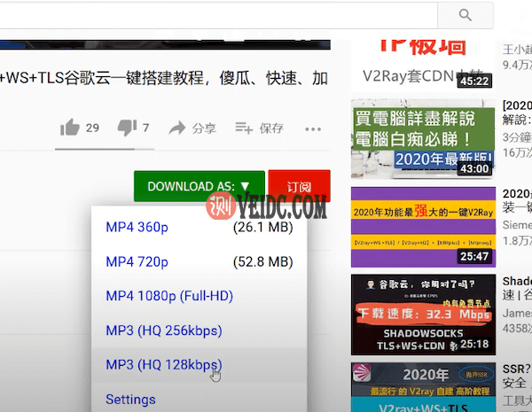Image resolution: width=532 pixels, height=412 pixels.
Task: Choose MP4 1080p (Full-HD) option
Action: coord(168,296)
